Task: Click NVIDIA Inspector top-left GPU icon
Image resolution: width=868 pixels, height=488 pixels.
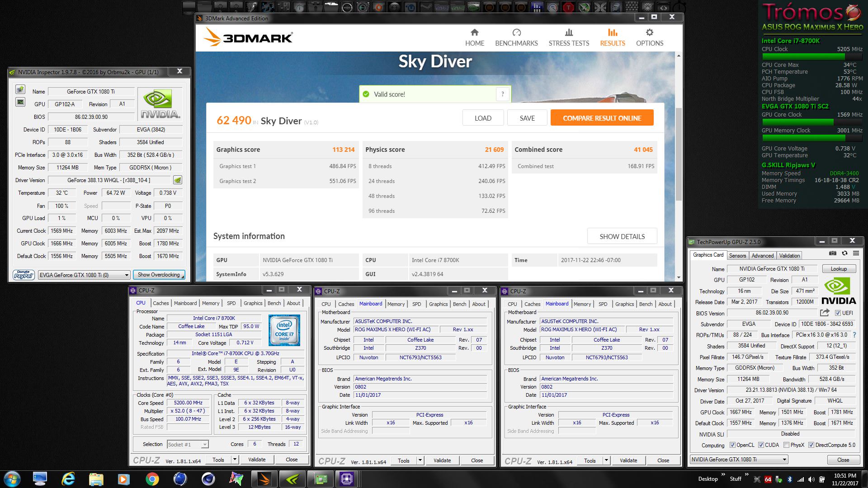Action: pos(20,89)
